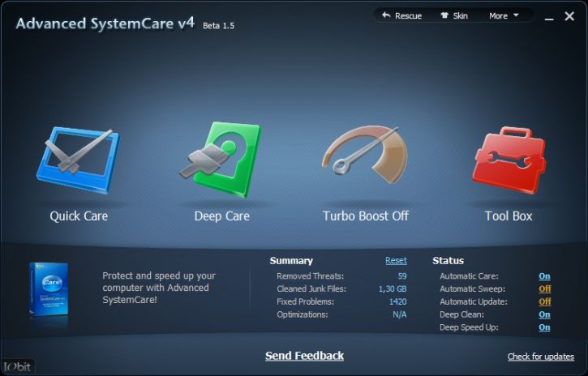588x376 pixels.
Task: Open the red Tool Box icon
Action: (509, 160)
